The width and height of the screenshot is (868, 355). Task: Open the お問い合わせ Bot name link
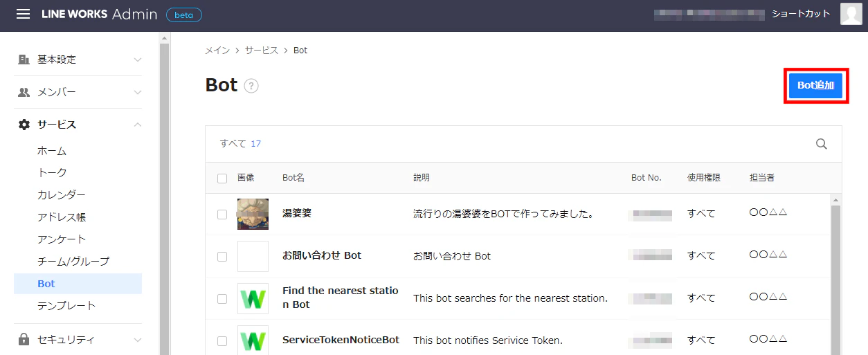(322, 255)
